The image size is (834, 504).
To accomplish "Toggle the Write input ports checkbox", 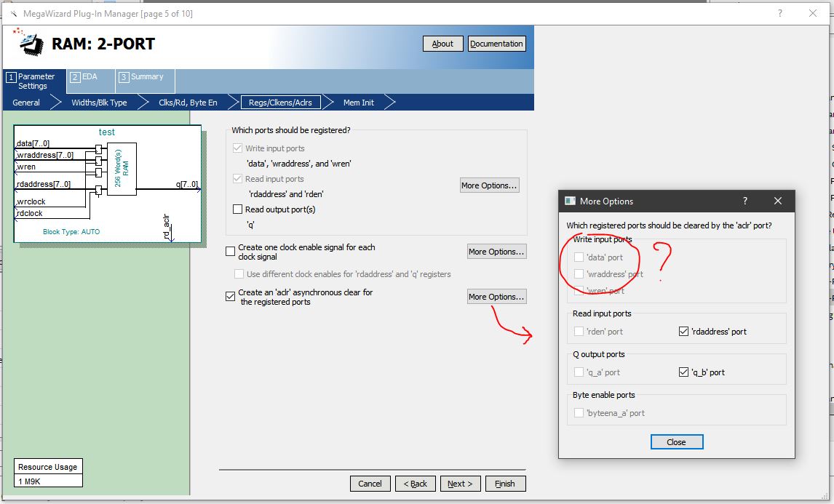I will (x=238, y=148).
